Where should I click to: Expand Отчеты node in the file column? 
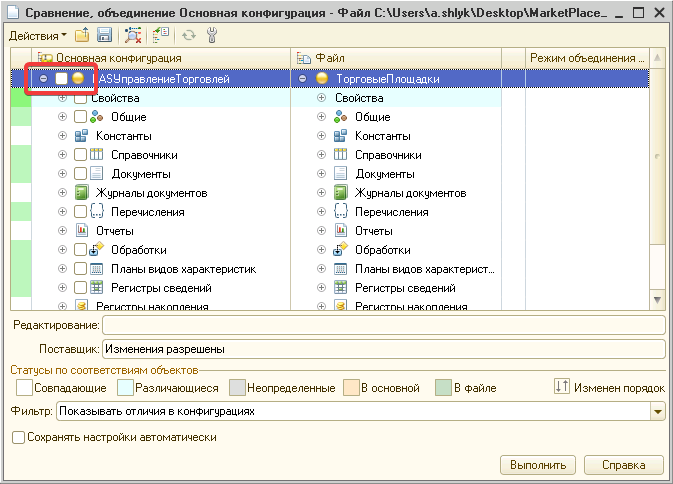point(322,231)
